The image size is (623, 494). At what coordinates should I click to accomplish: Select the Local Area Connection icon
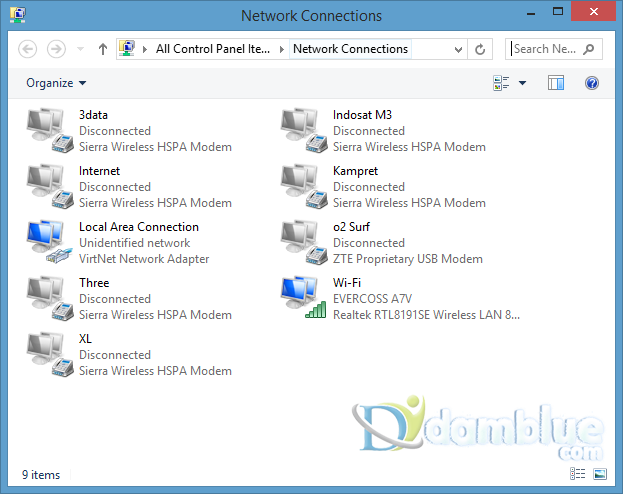tap(50, 242)
